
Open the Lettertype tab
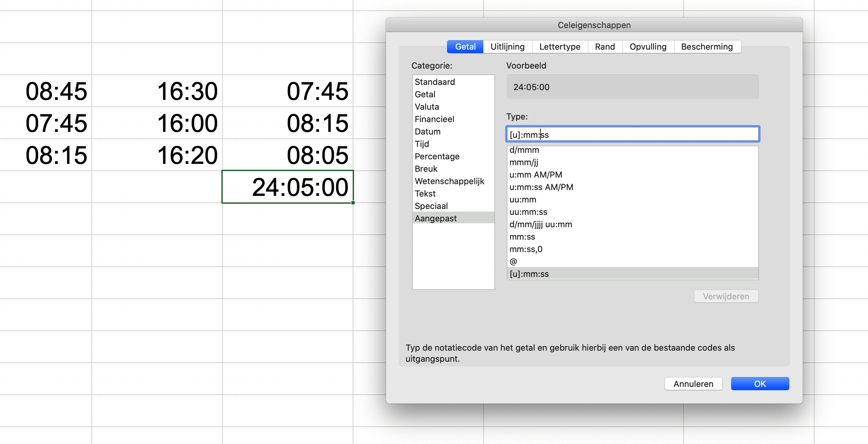560,46
